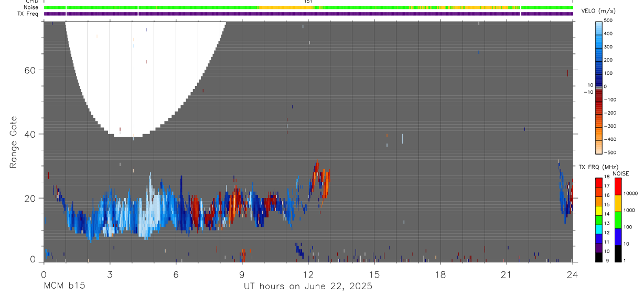
Task: Click the purple block of TX FRQ legend
Action: 599,247
